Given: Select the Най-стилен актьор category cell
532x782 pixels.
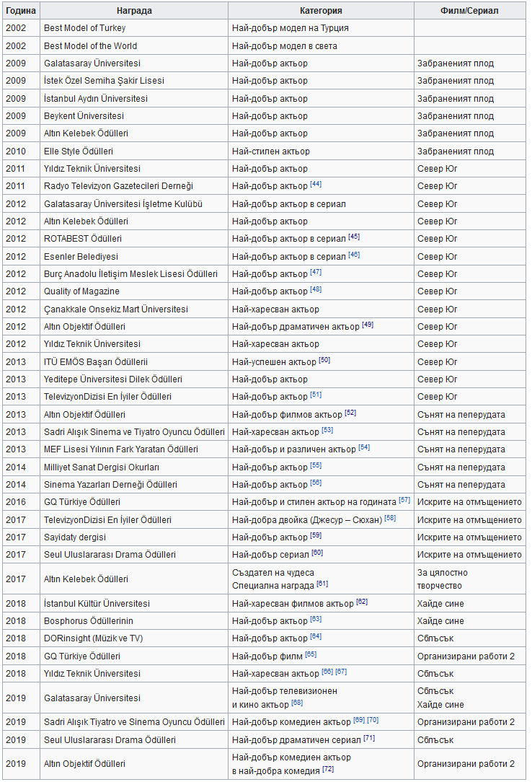Looking at the screenshot, I should [x=321, y=151].
